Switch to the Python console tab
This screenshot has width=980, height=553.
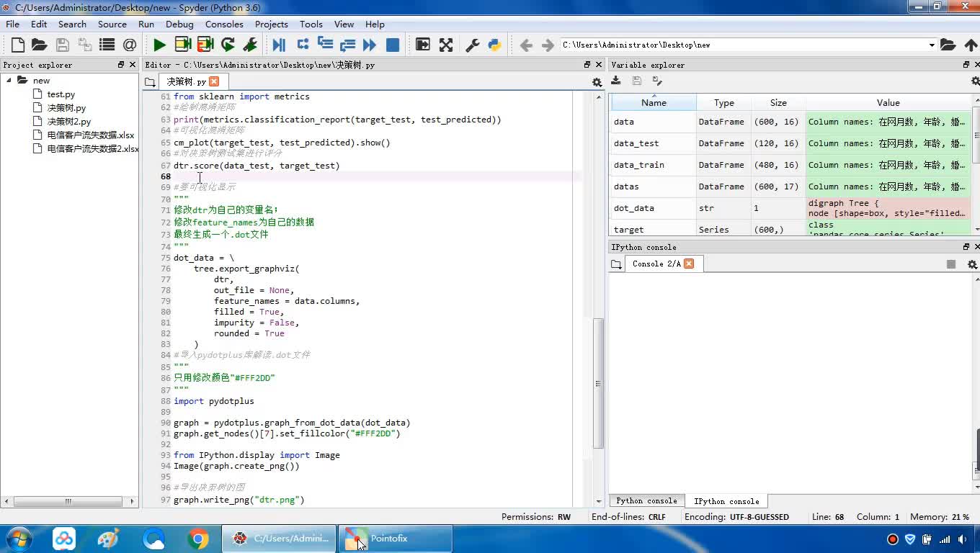tap(646, 501)
